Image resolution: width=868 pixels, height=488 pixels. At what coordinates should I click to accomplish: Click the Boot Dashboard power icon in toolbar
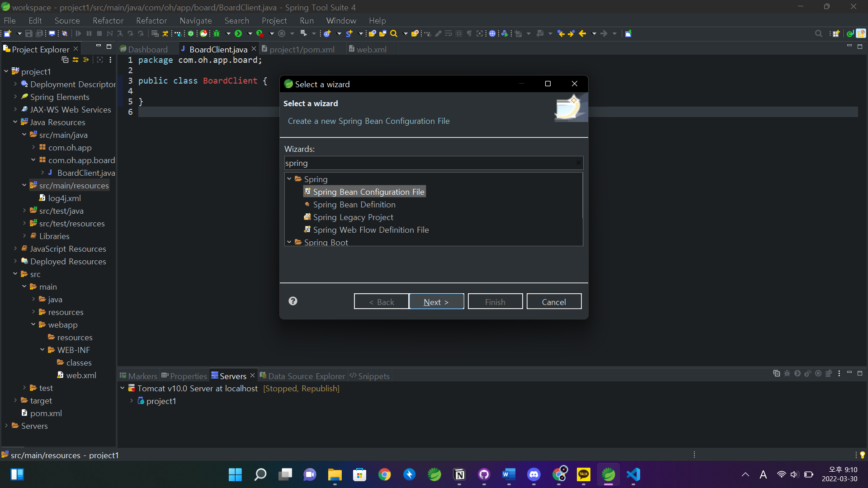(191, 33)
